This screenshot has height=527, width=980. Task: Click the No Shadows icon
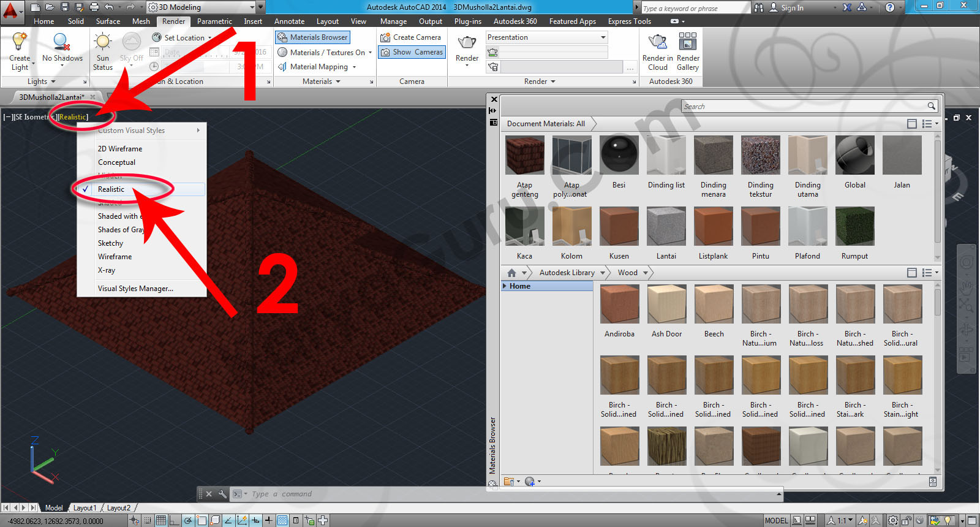tap(62, 43)
